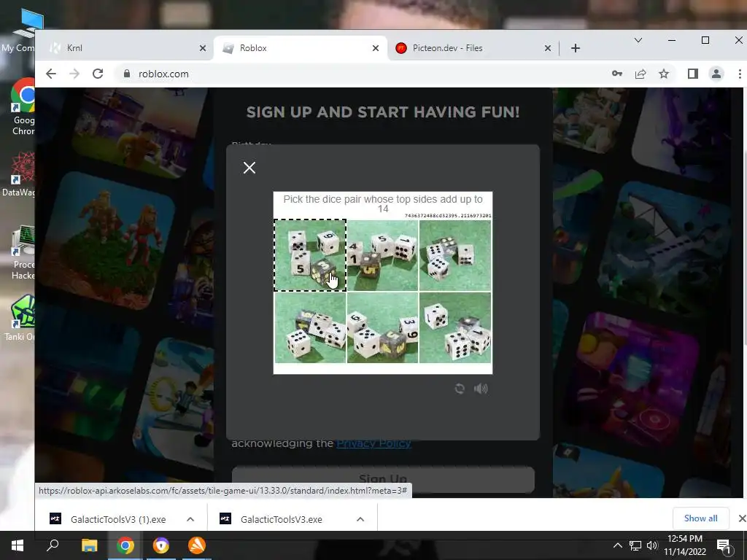The image size is (747, 560).
Task: Switch to the audio challenge speaker icon
Action: (x=481, y=389)
